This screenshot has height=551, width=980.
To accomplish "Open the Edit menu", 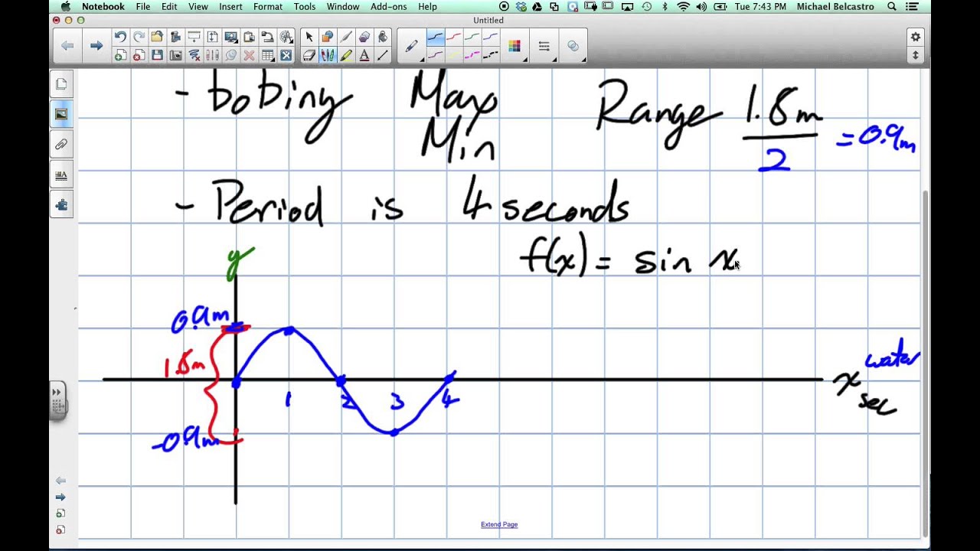I will pyautogui.click(x=169, y=6).
